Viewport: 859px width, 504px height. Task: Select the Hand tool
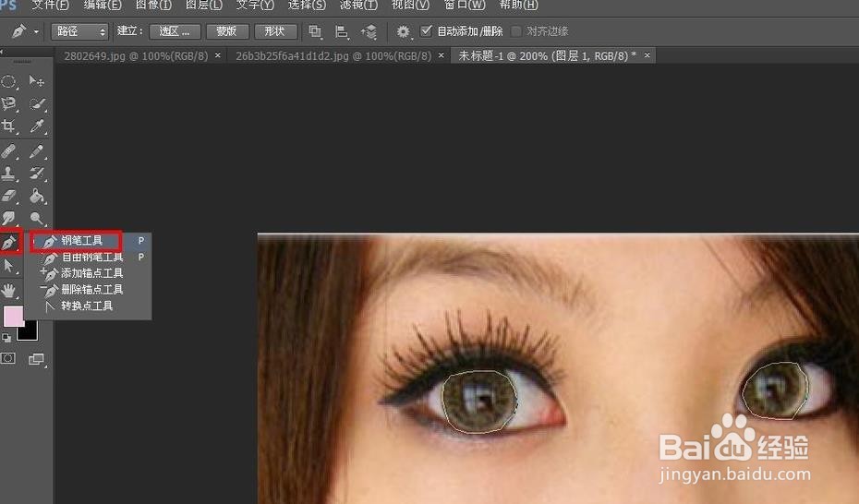click(x=8, y=290)
